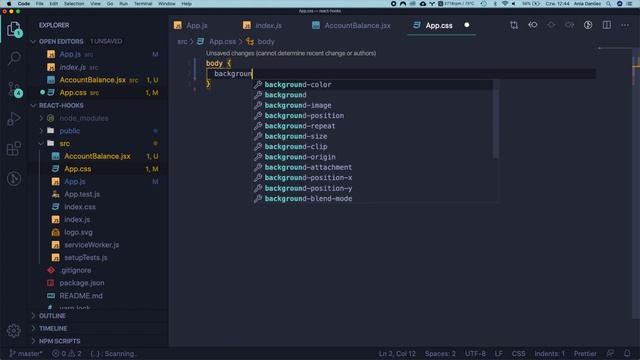
Task: Change language mode CSS in status bar
Action: pyautogui.click(x=518, y=353)
